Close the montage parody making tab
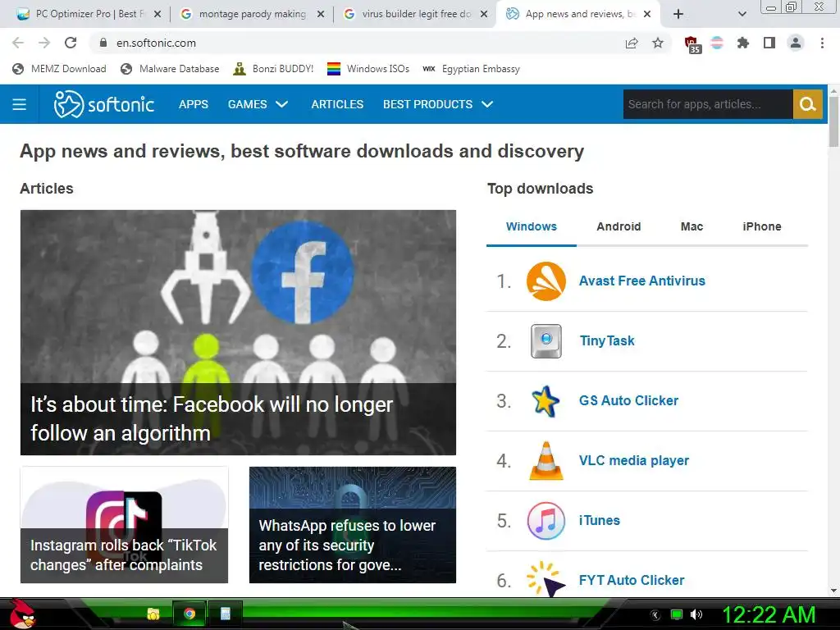Screen dimensions: 840x630 point(321,15)
